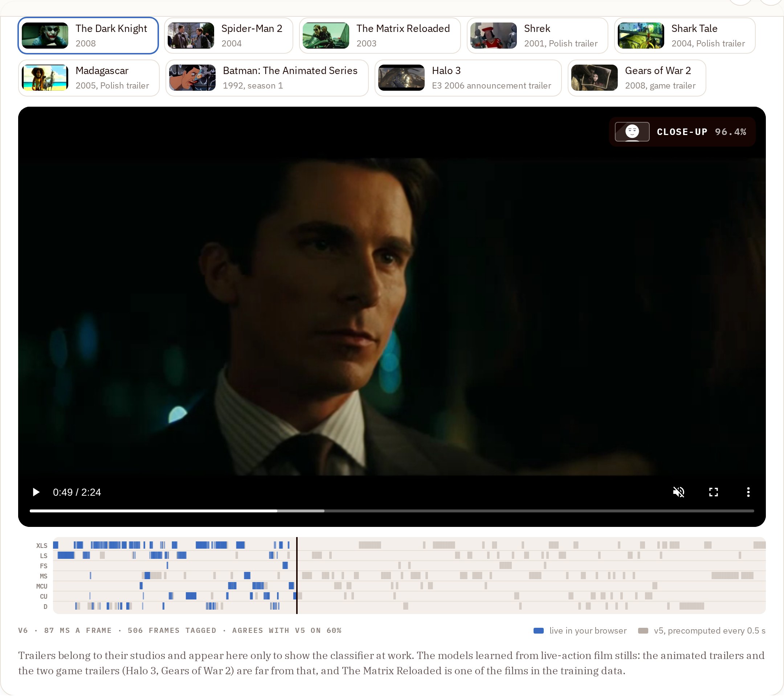Click the timeline playhead marker
784x696 pixels.
pyautogui.click(x=297, y=576)
